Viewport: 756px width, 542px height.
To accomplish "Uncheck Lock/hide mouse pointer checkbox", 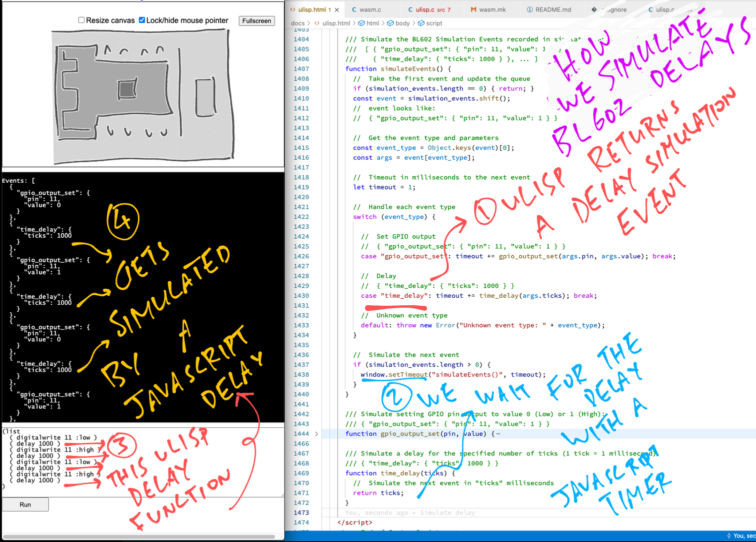I will [142, 20].
